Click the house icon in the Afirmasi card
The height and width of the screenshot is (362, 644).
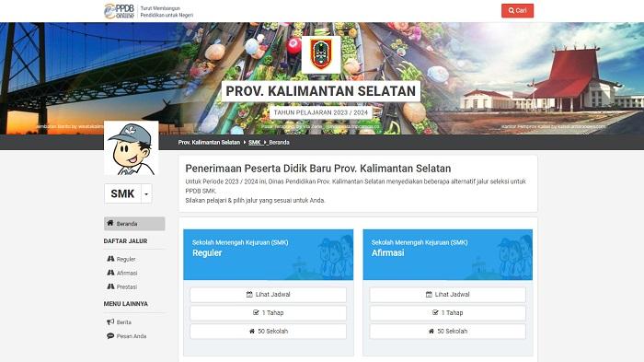coord(431,332)
